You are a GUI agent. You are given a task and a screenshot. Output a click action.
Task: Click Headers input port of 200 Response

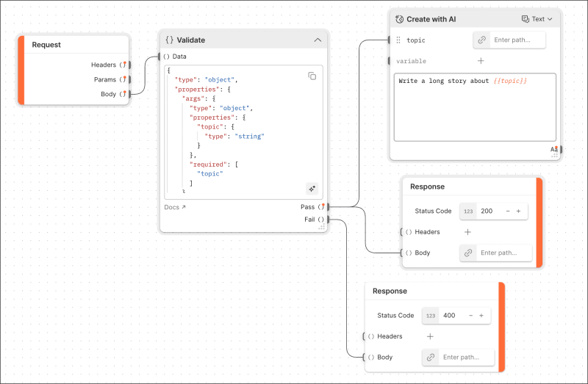coord(401,232)
